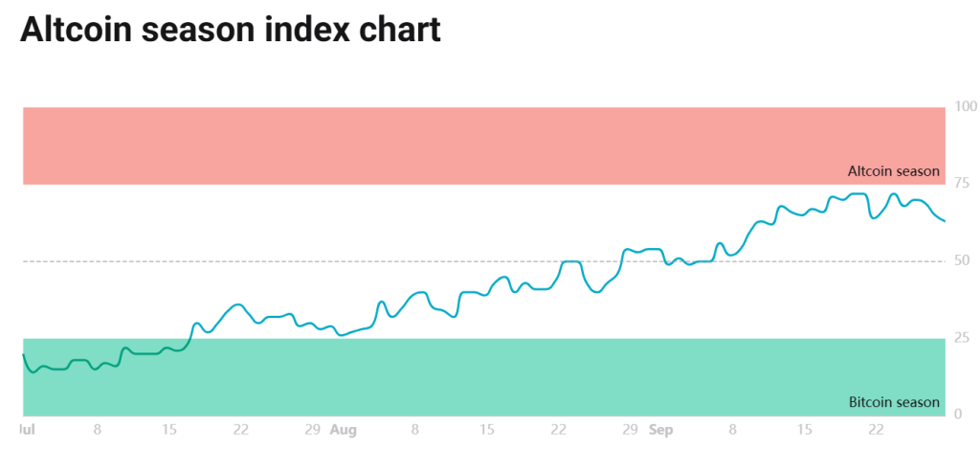Click the index line's starting point in July
This screenshot has height=449, width=980.
tap(24, 355)
